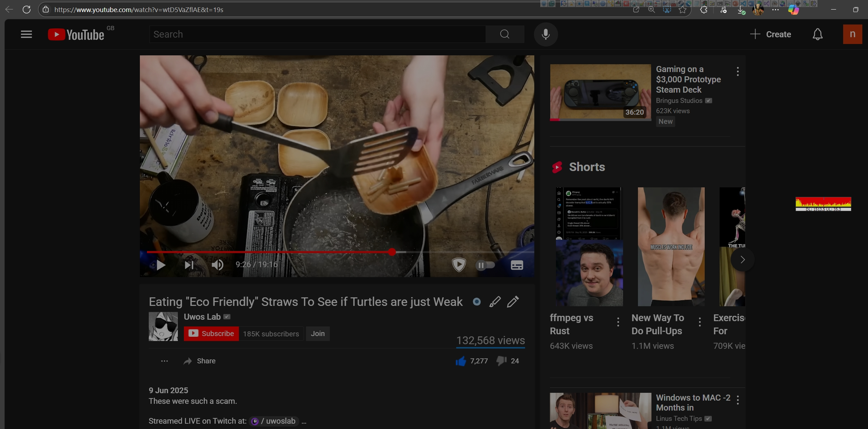This screenshot has height=429, width=868.
Task: Play the paused video
Action: click(x=161, y=265)
